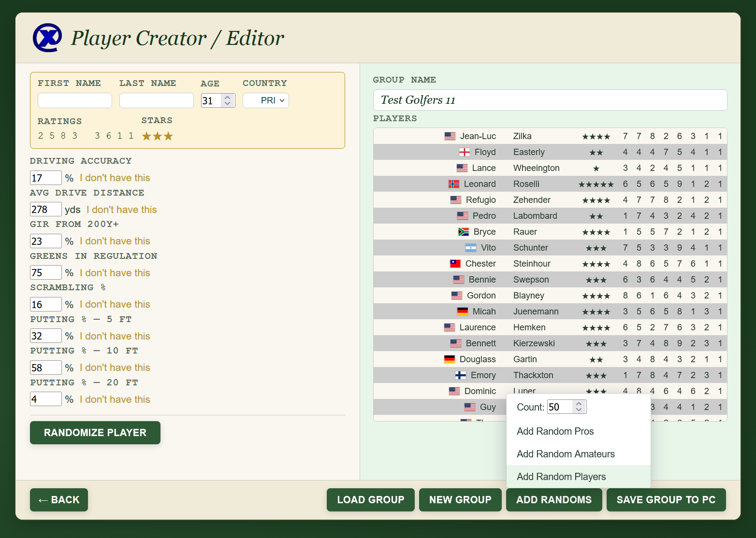Click Dominic's US flag icon
Viewport: 756px width, 538px height.
coord(454,391)
